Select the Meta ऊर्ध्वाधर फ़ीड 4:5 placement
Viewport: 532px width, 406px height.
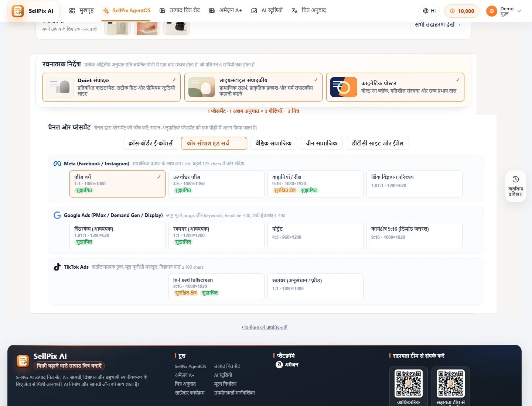coord(216,184)
